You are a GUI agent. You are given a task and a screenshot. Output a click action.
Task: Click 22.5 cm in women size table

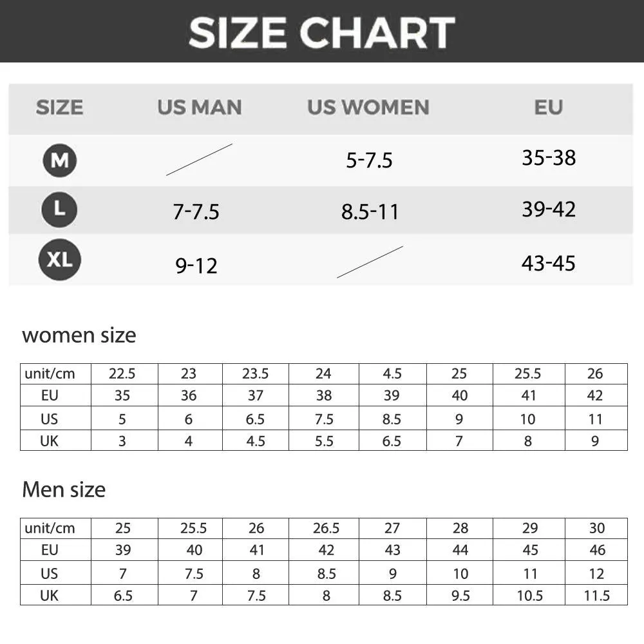(x=122, y=374)
